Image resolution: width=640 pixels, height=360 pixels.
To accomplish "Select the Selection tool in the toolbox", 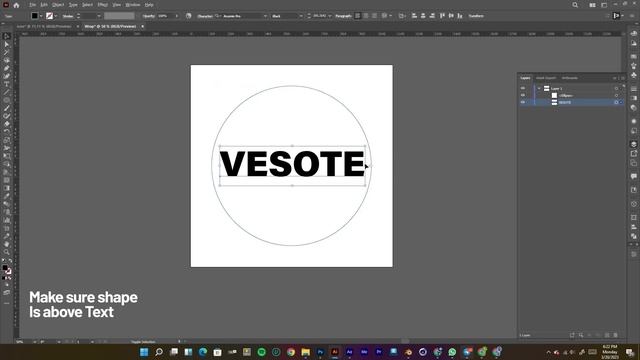I will [7, 36].
